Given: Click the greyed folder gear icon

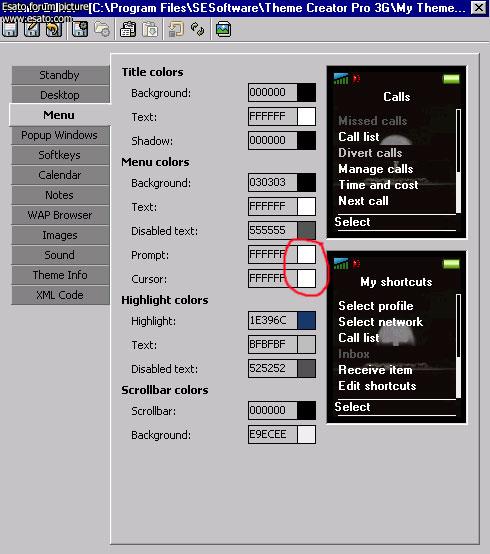Looking at the screenshot, I should tap(102, 29).
